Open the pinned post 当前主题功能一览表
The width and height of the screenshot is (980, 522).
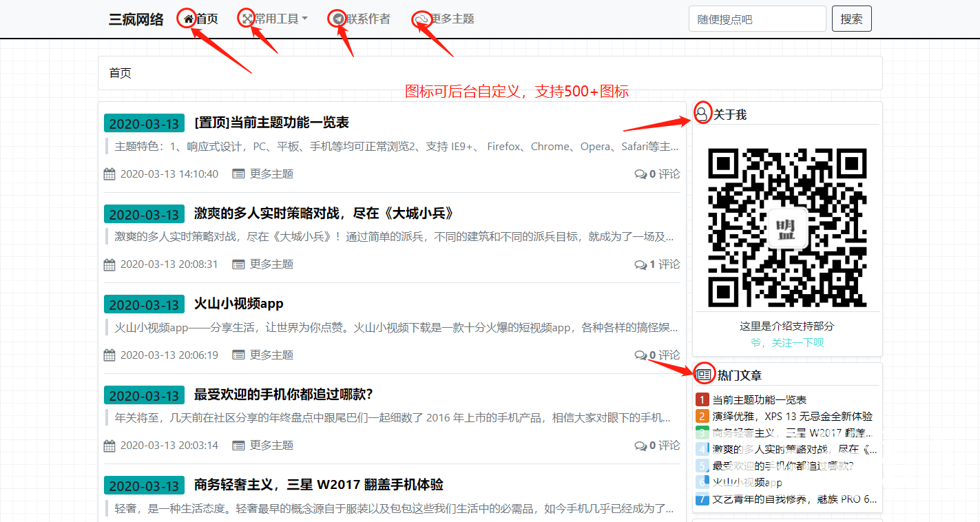tap(271, 123)
